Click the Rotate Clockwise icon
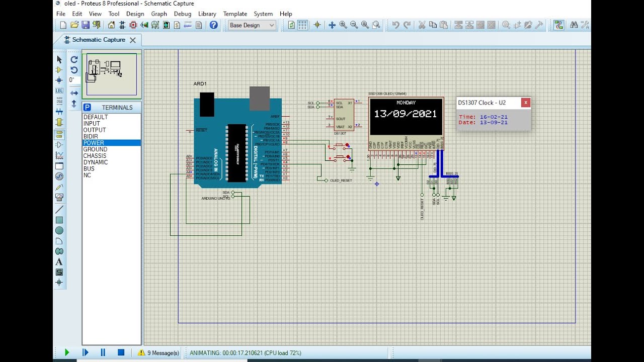Image resolution: width=644 pixels, height=362 pixels. click(74, 60)
